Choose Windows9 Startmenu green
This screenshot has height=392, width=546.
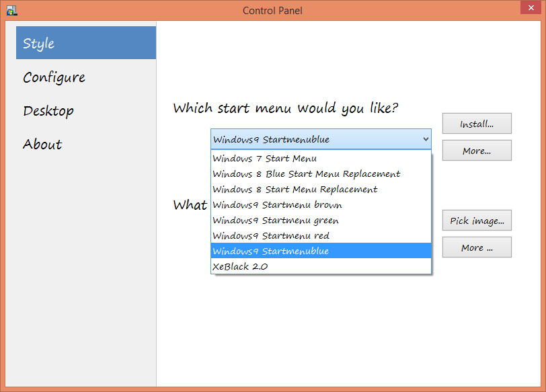click(321, 220)
